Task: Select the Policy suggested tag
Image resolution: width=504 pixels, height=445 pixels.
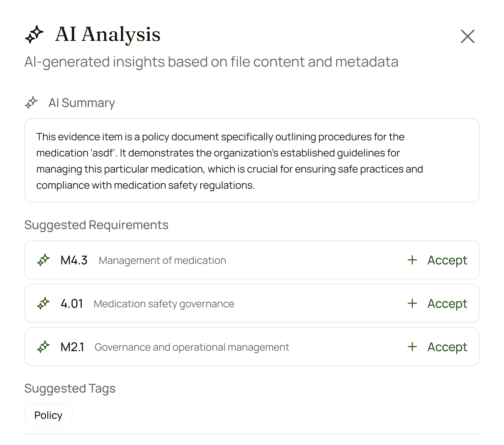Action: [x=48, y=415]
